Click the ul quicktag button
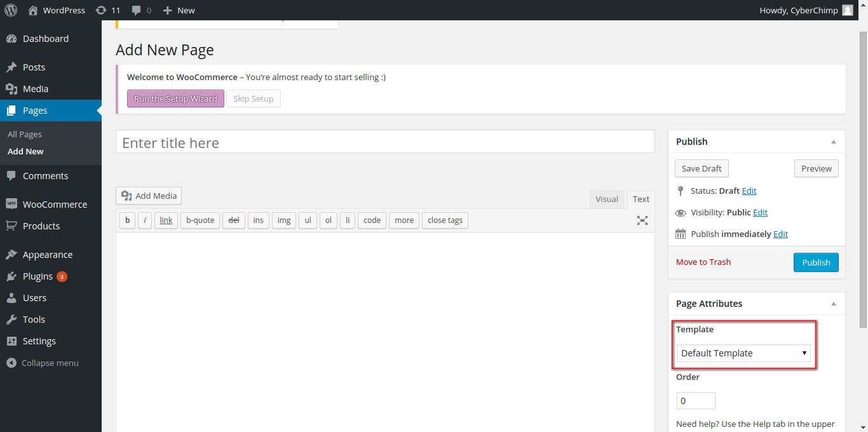Image resolution: width=868 pixels, height=432 pixels. pyautogui.click(x=308, y=220)
